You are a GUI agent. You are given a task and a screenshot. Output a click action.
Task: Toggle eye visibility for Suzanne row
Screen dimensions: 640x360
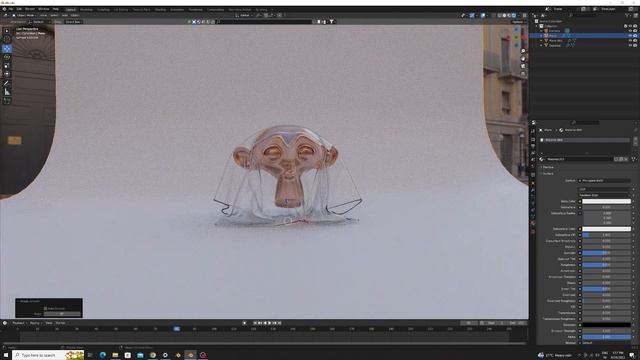point(631,45)
